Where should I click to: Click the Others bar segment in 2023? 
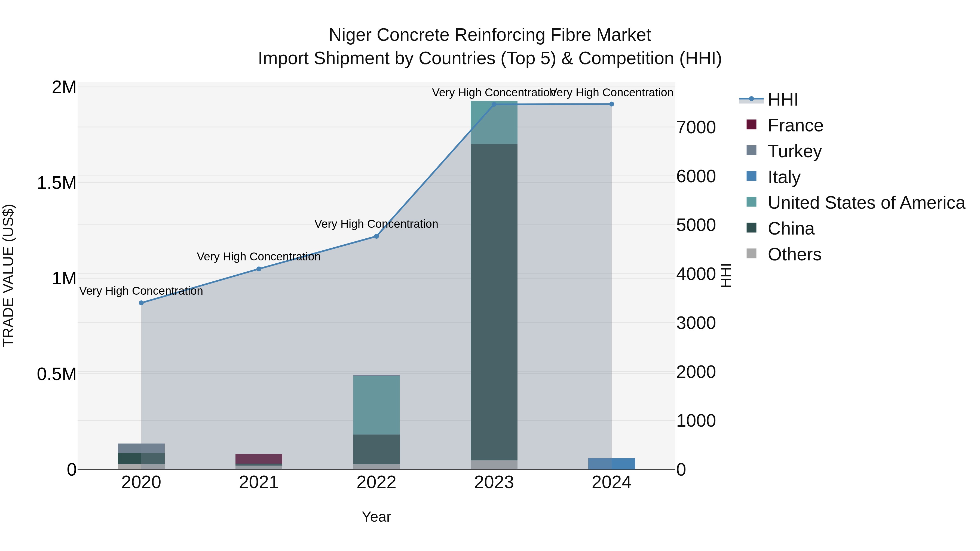tap(494, 465)
